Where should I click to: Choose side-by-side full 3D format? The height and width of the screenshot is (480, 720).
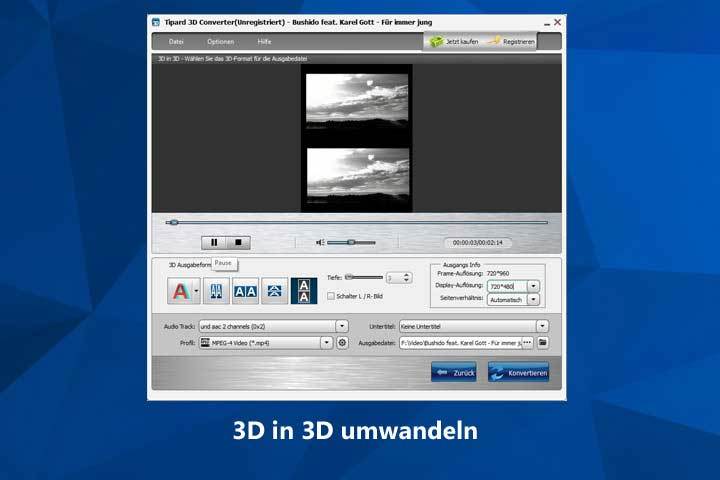click(246, 291)
